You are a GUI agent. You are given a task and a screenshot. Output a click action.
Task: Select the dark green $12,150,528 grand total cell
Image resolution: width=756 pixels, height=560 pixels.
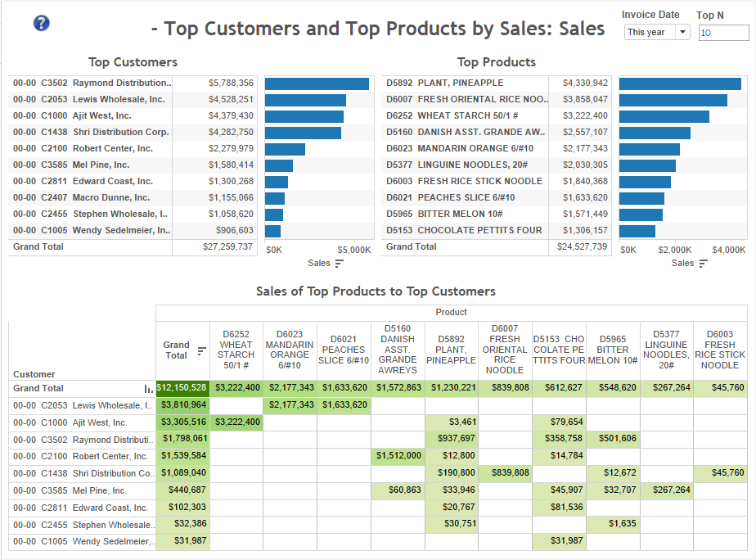(182, 388)
